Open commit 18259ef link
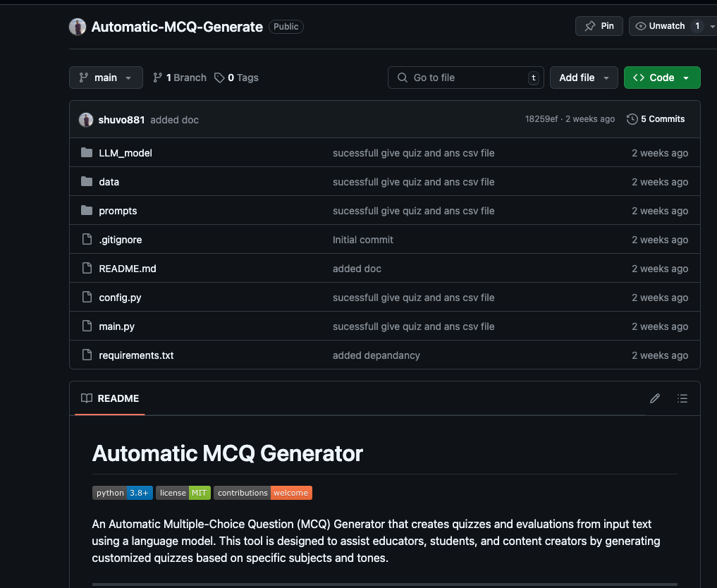This screenshot has width=717, height=588. [x=541, y=119]
